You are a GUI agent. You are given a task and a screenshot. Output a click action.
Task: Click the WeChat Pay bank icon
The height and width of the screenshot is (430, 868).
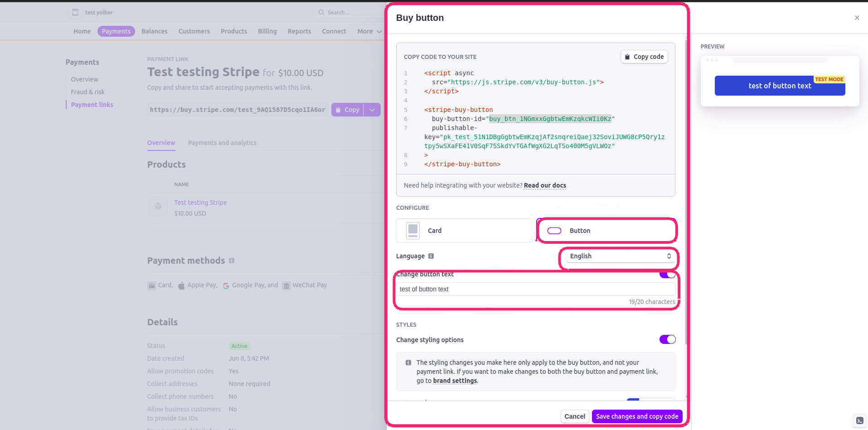tap(286, 285)
